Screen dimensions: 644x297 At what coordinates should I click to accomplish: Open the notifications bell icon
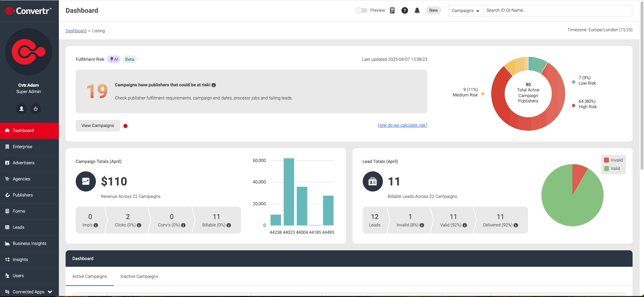(x=417, y=10)
